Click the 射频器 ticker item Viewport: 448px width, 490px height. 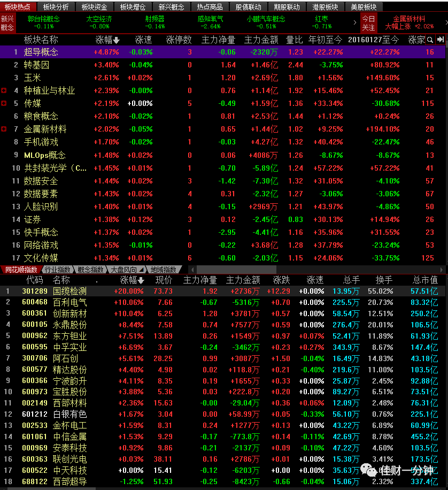pos(155,22)
